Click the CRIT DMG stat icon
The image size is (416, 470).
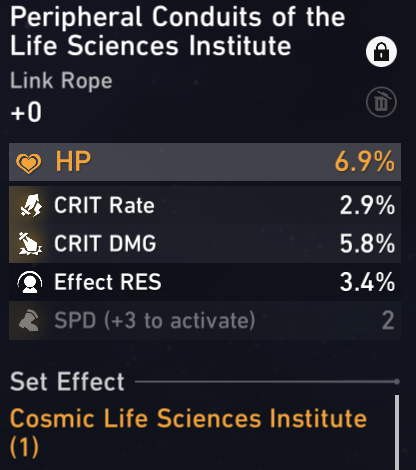click(x=30, y=243)
